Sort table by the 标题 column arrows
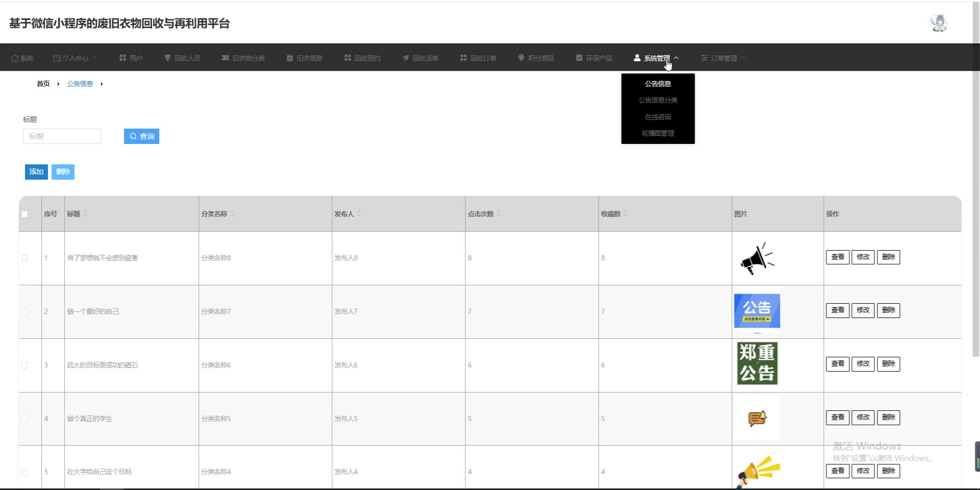This screenshot has width=980, height=490. click(85, 213)
